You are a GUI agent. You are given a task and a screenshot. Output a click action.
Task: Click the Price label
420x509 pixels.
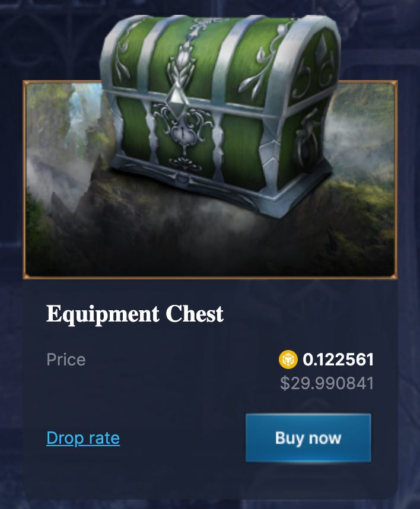pyautogui.click(x=66, y=360)
